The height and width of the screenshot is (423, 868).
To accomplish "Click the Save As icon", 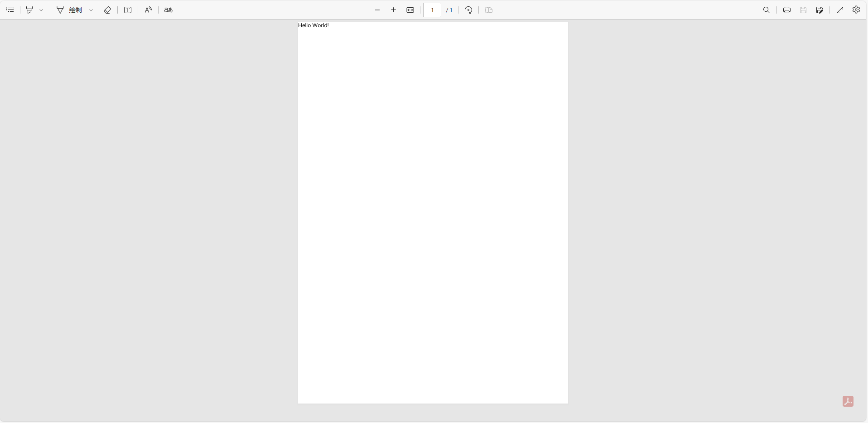I will click(x=820, y=10).
